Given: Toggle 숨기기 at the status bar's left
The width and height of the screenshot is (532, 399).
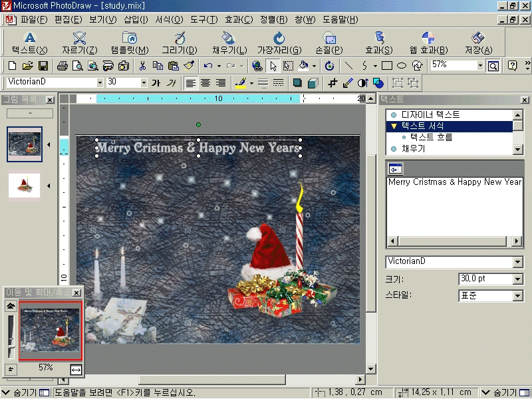Looking at the screenshot, I should click(26, 393).
